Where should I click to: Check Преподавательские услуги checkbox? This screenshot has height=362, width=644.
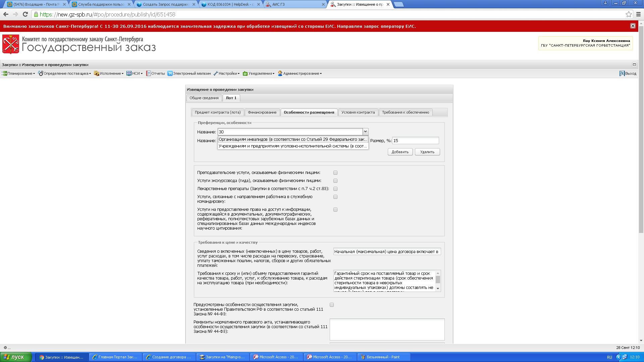tap(335, 173)
